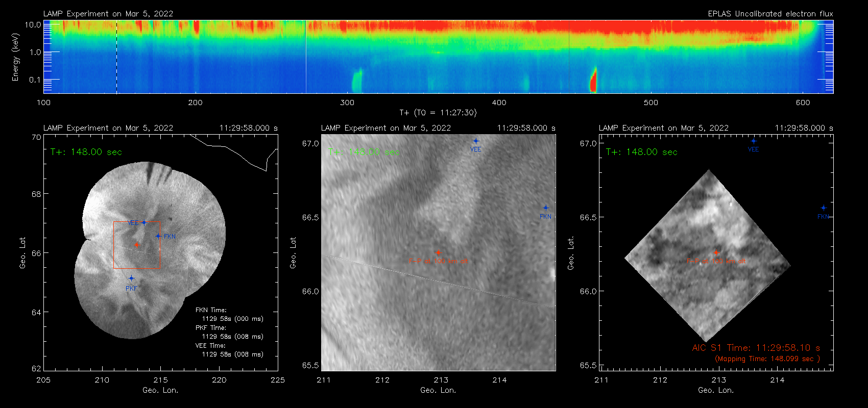Click the '67.0' latitude tick of middle panel
Viewport: 868px width, 408px height.
pyautogui.click(x=310, y=144)
